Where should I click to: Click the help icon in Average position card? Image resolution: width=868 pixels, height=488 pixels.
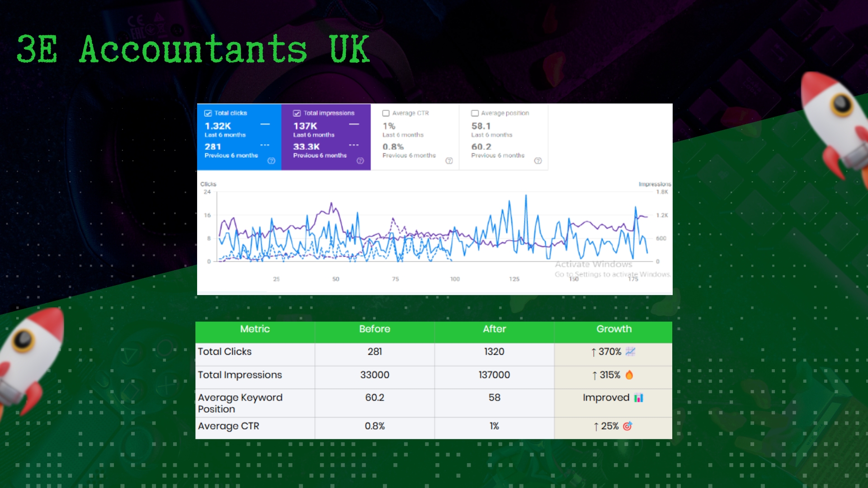tap(538, 161)
